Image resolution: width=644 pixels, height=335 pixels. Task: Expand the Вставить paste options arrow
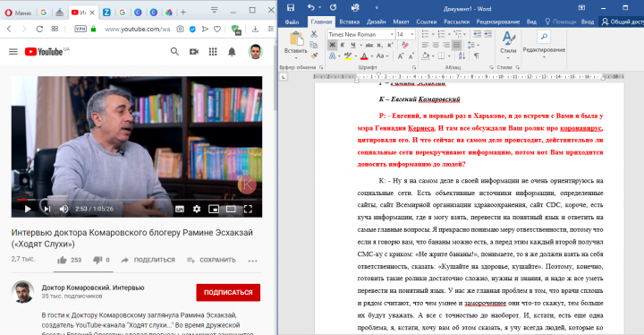[296, 57]
